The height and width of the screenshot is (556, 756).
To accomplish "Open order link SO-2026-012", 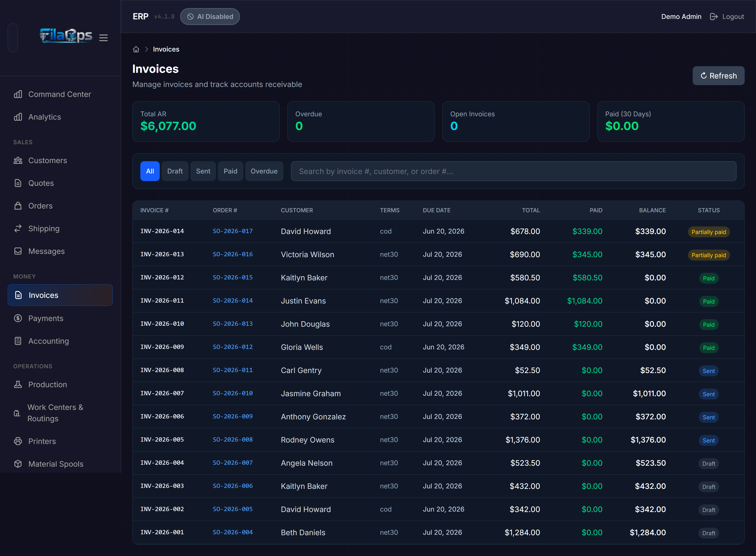I will pos(232,347).
